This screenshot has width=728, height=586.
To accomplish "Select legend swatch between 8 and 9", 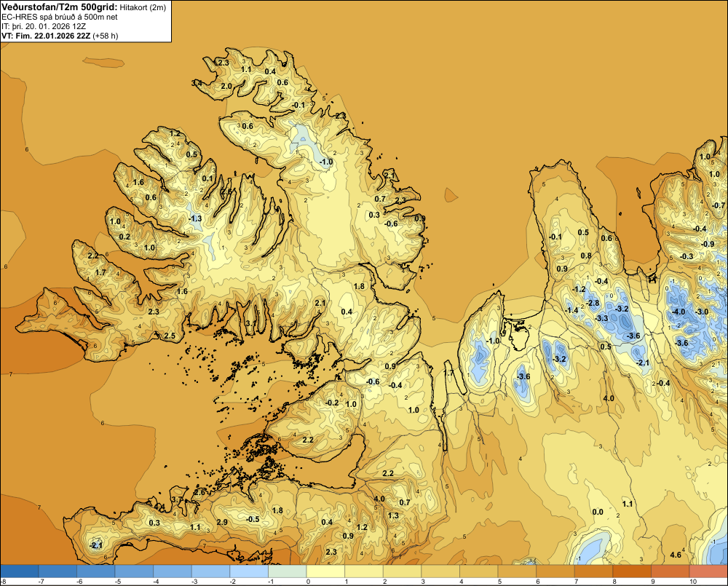I will (632, 571).
